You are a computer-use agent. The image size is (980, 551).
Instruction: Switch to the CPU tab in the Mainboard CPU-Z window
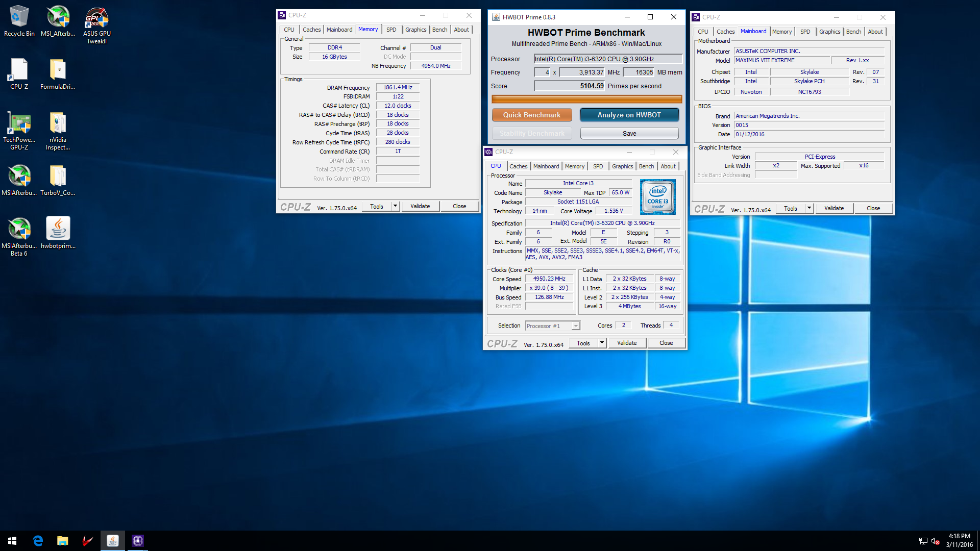703,32
